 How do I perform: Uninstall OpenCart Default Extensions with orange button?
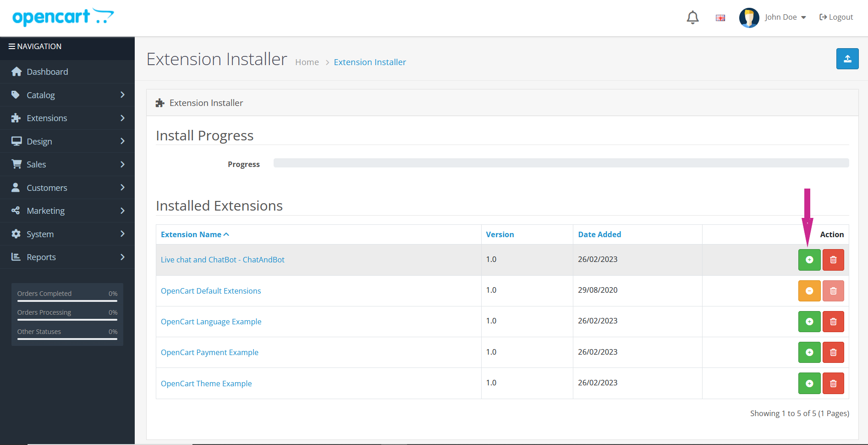point(809,291)
